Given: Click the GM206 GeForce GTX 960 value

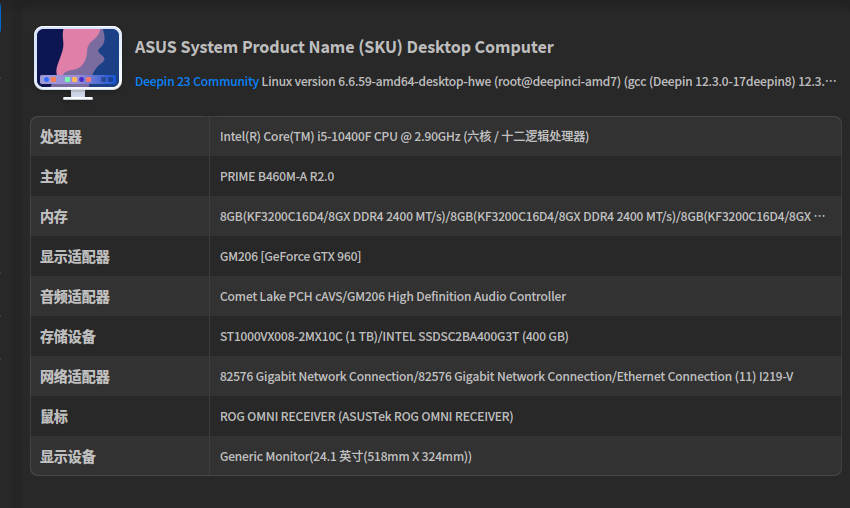Looking at the screenshot, I should coord(291,256).
